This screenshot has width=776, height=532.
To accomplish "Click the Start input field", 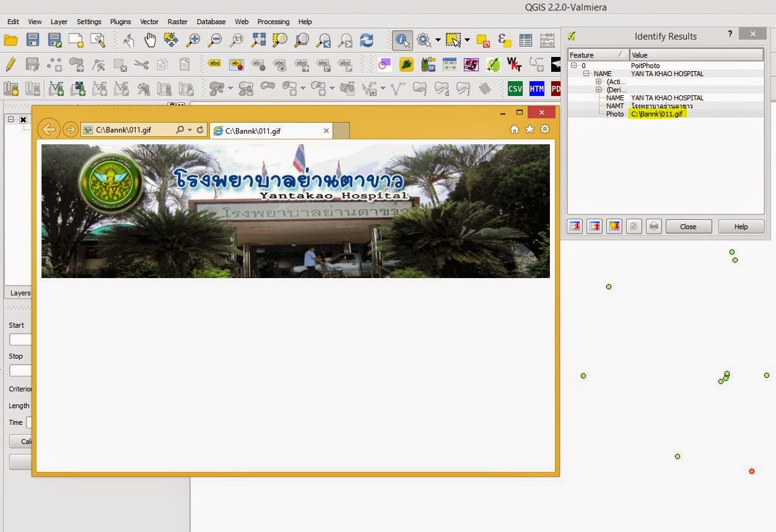I will (20, 339).
